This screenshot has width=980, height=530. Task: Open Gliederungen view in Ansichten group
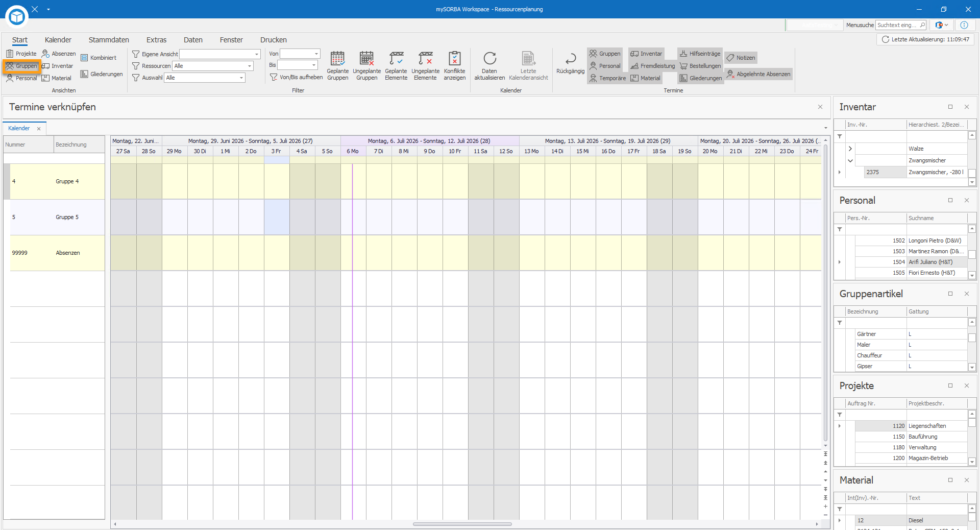point(102,74)
